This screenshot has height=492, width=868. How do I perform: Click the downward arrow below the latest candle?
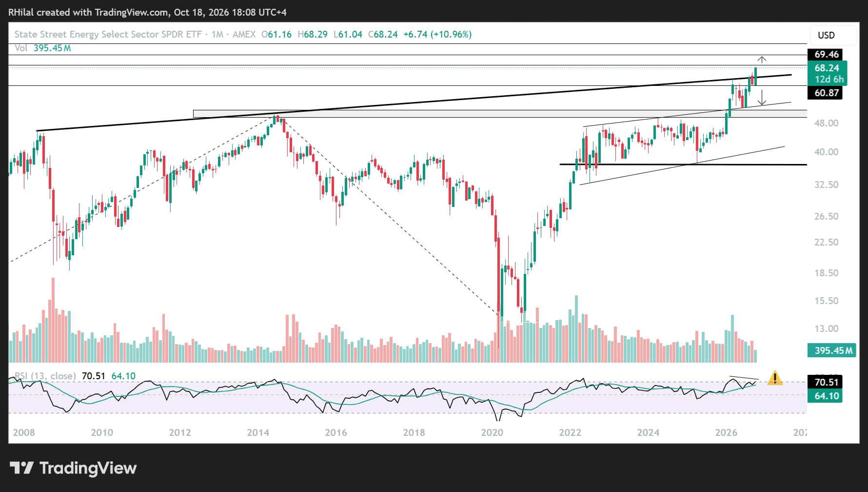tap(762, 98)
